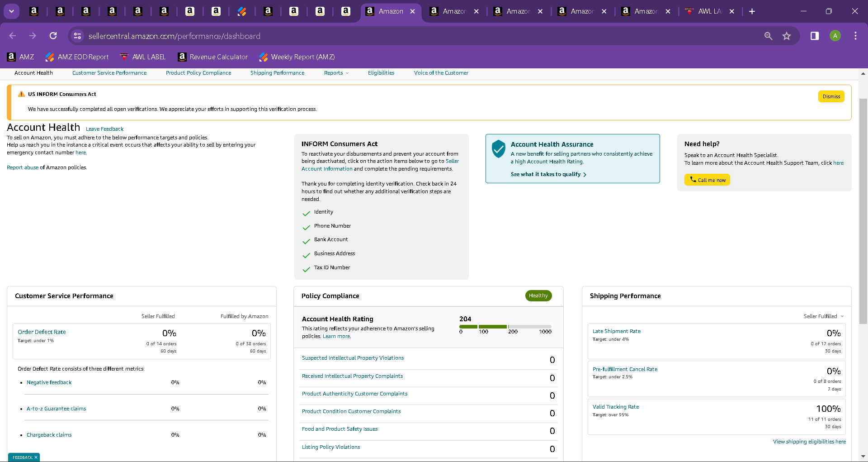The image size is (868, 462).
Task: Open the Chrome profile avatar
Action: (835, 36)
